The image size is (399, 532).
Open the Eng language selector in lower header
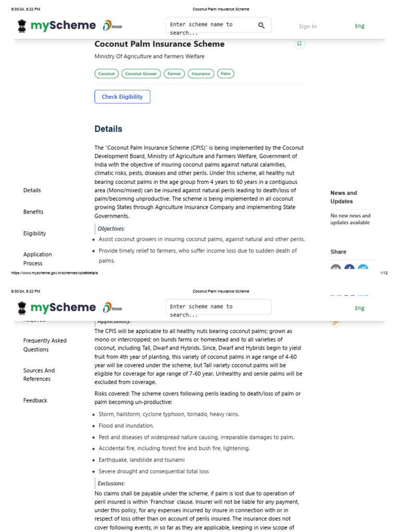[360, 308]
